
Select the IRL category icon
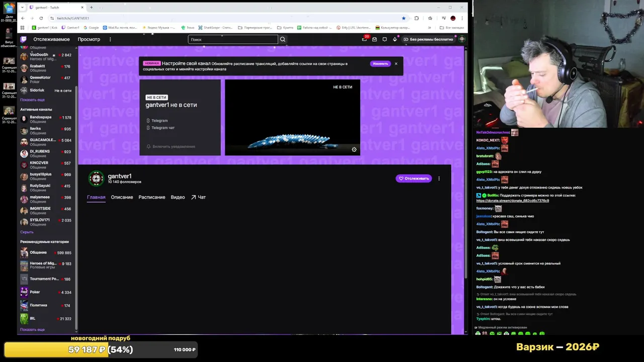[24, 318]
